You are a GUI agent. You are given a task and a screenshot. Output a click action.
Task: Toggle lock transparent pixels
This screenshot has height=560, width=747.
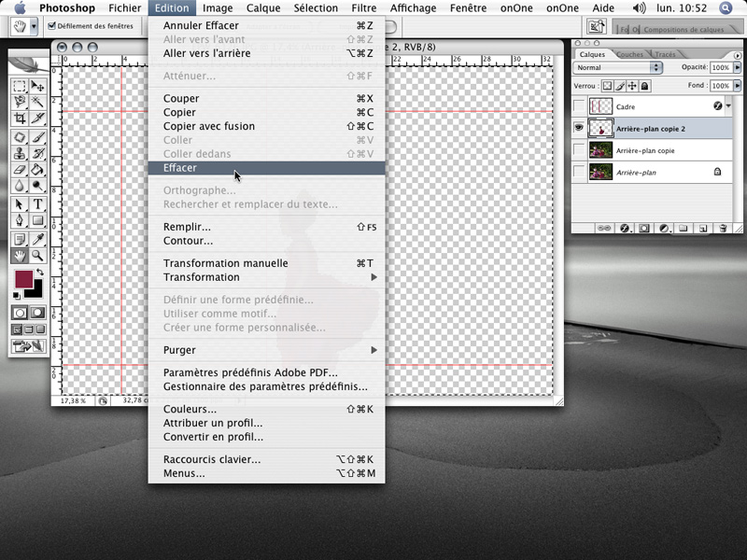607,86
